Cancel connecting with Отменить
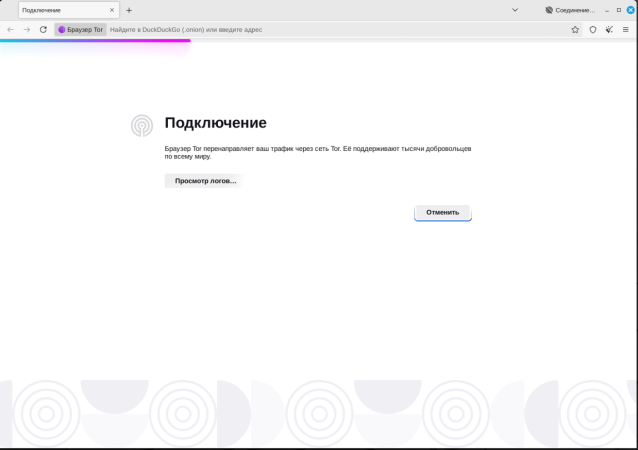The height and width of the screenshot is (450, 638). coord(443,212)
